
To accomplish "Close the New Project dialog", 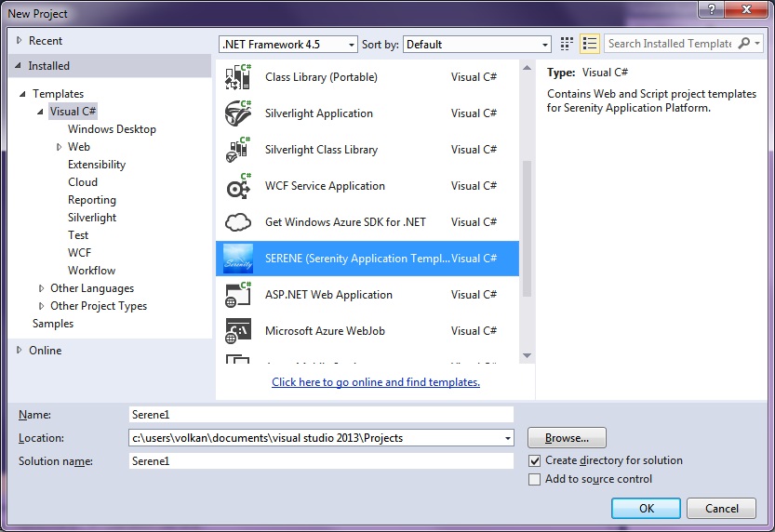I will tap(746, 9).
